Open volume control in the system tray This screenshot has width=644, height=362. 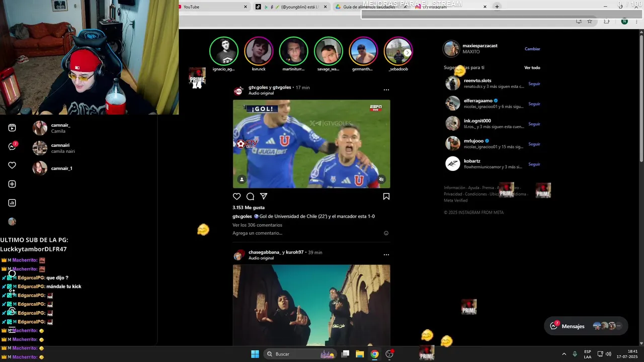coord(608,354)
